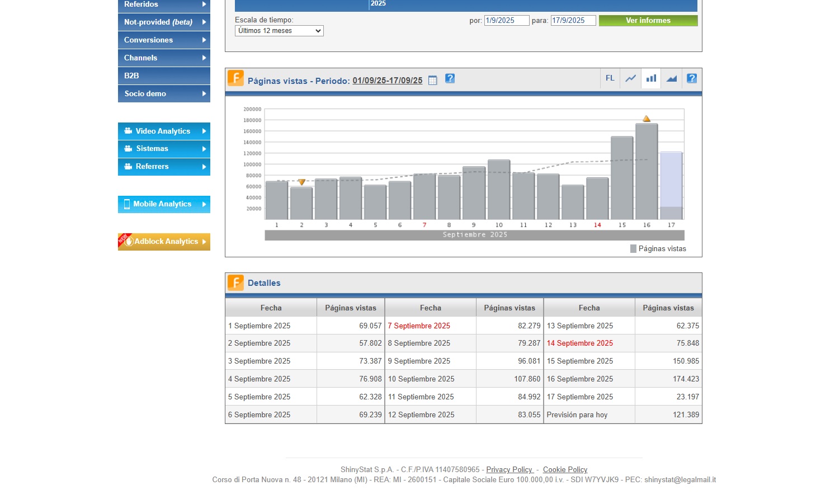Switch to line chart view

coord(630,78)
